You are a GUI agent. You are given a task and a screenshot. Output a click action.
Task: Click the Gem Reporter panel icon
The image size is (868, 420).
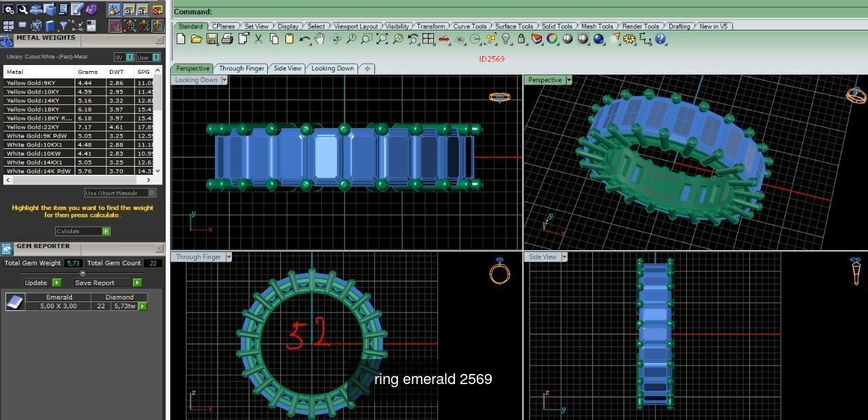pyautogui.click(x=7, y=249)
